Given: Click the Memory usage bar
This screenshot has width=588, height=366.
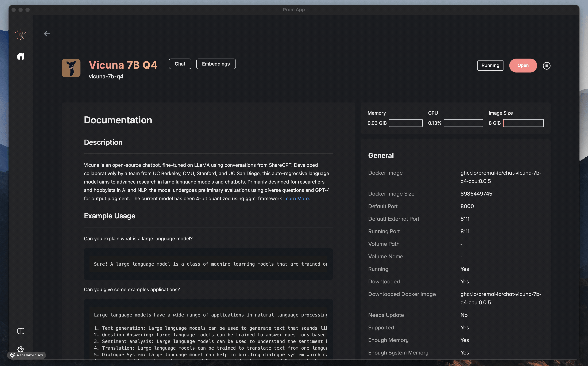Looking at the screenshot, I should [x=406, y=123].
